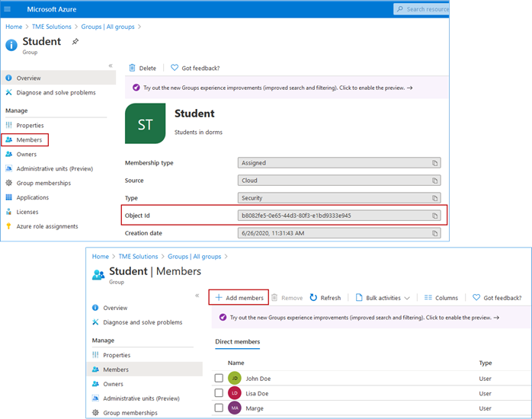Copy the Membership type value
This screenshot has width=532, height=419.
[434, 163]
